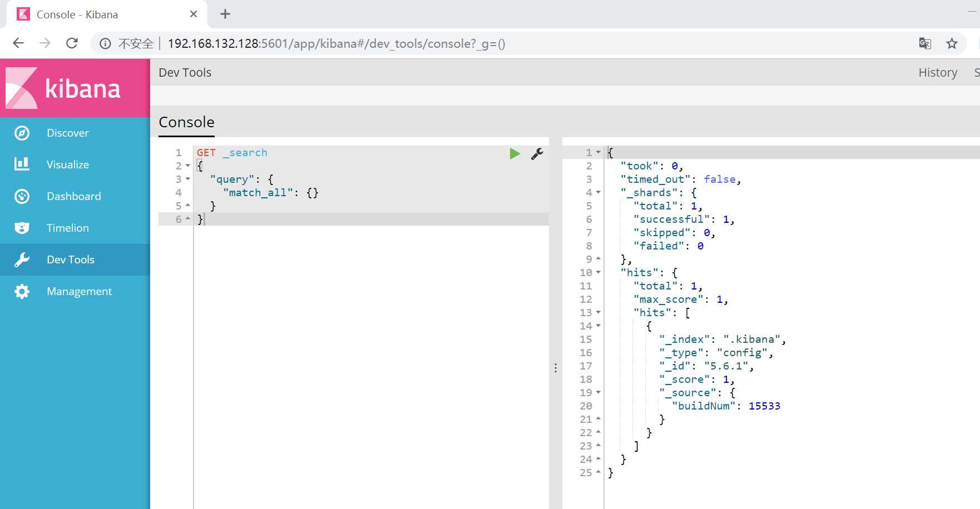Collapse the _shards fold arrow at line 4
This screenshot has height=509, width=980.
pos(598,192)
